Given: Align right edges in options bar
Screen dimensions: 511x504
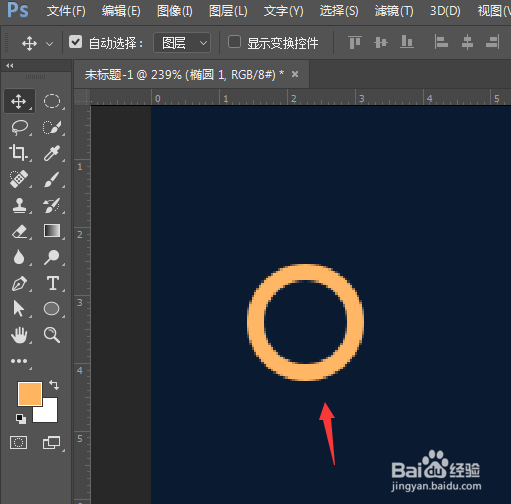Looking at the screenshot, I should (493, 43).
